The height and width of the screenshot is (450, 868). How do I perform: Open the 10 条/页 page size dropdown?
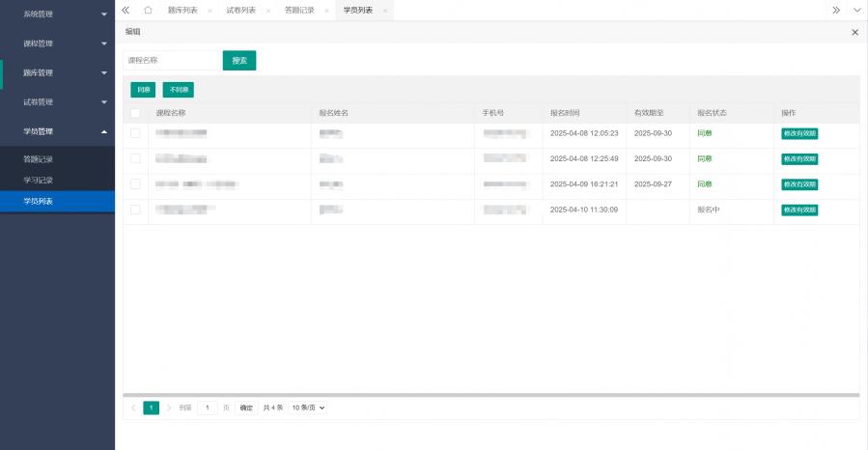click(x=309, y=408)
